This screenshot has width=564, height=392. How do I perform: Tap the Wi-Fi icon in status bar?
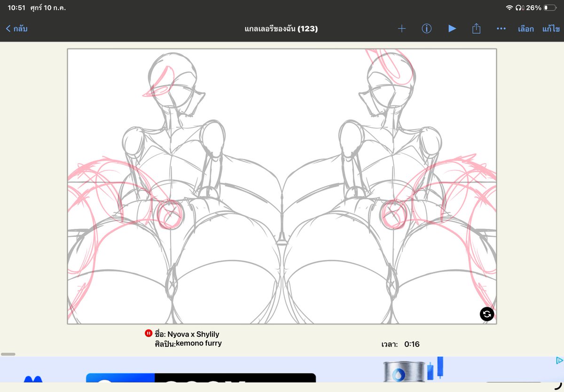(509, 8)
